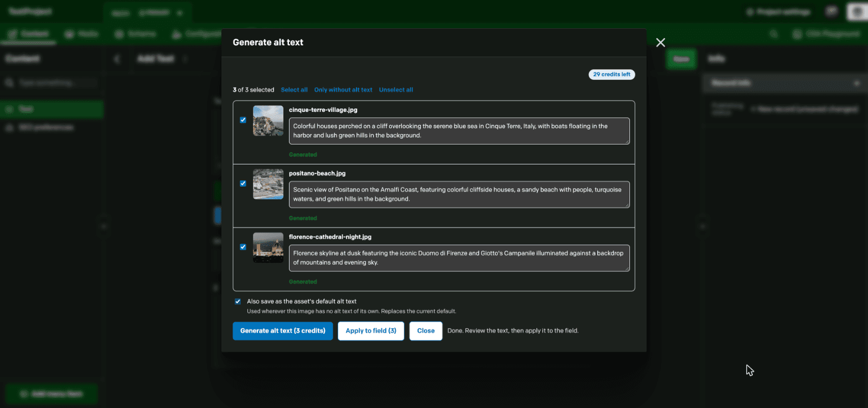The image size is (868, 408).
Task: Click the "29 credits left" badge
Action: 612,74
